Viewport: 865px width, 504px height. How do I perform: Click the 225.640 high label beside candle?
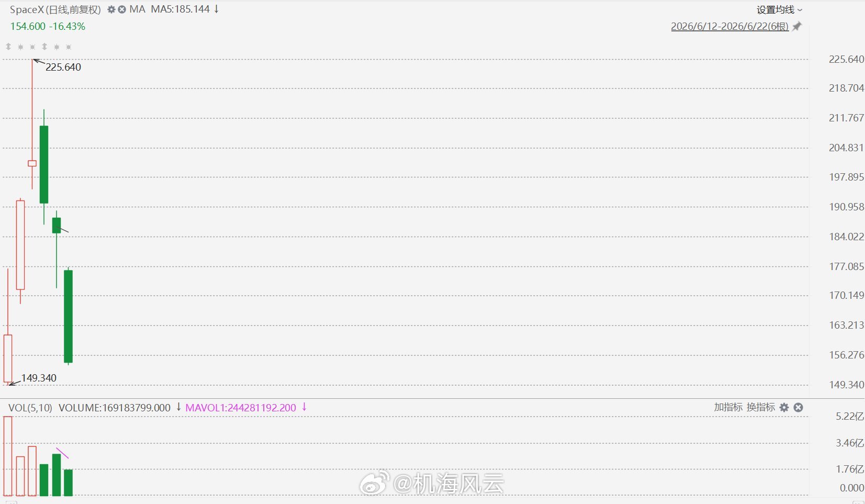point(63,67)
